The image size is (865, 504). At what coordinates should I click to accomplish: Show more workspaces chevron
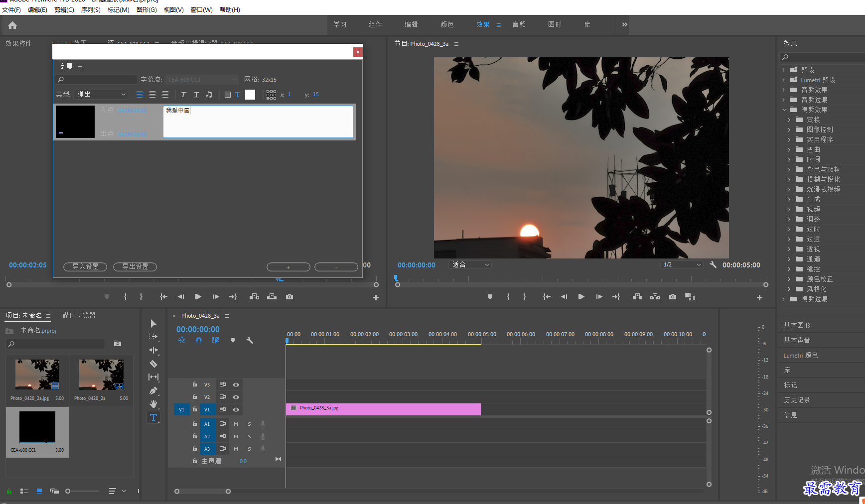tap(624, 24)
